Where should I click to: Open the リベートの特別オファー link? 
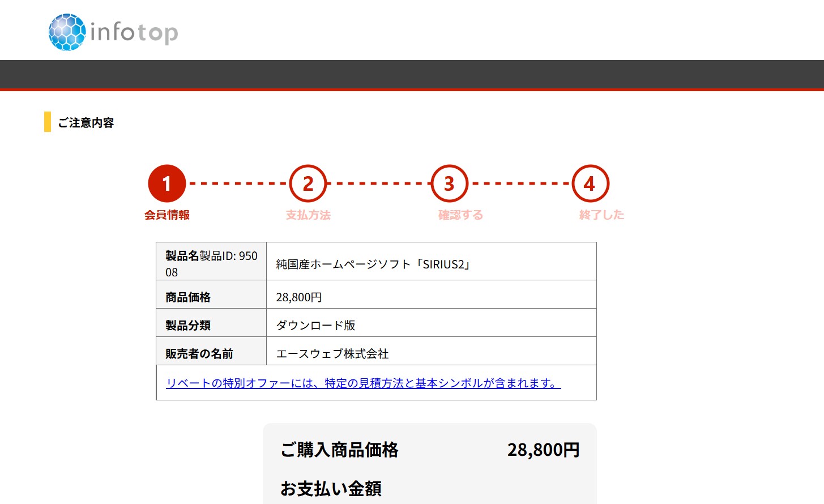[x=363, y=383]
